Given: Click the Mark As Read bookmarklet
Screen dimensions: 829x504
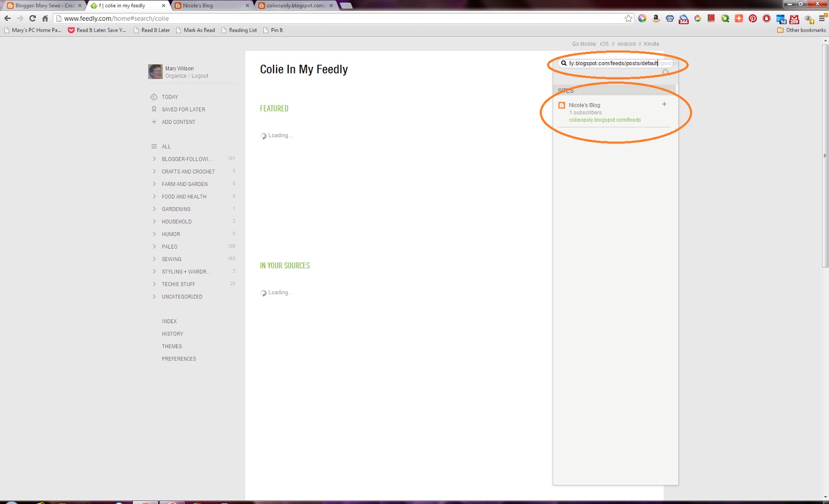Looking at the screenshot, I should [x=195, y=30].
